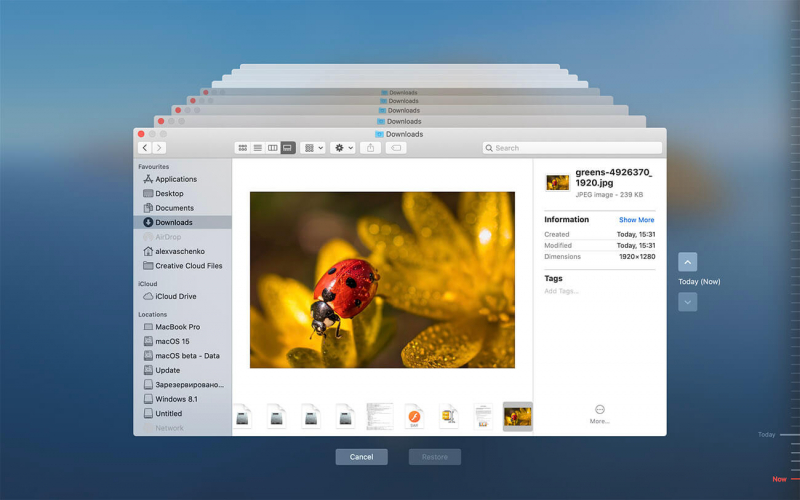Click in the Search field

click(x=572, y=148)
